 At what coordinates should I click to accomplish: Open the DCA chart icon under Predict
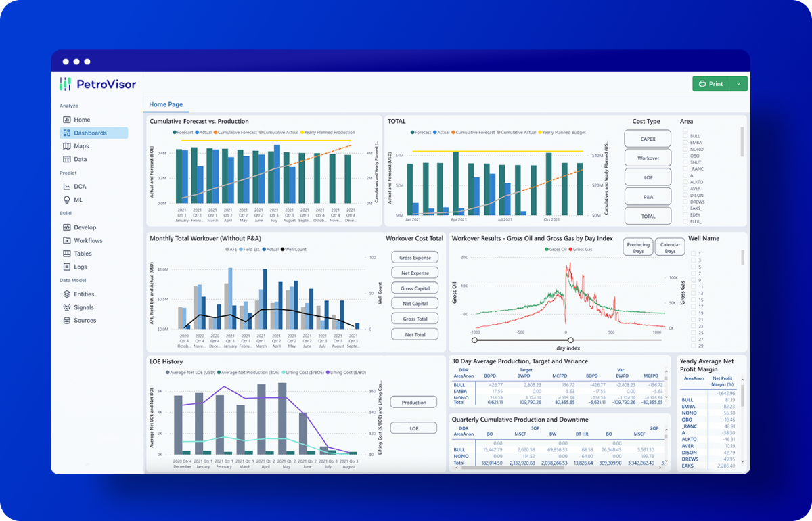click(x=67, y=187)
